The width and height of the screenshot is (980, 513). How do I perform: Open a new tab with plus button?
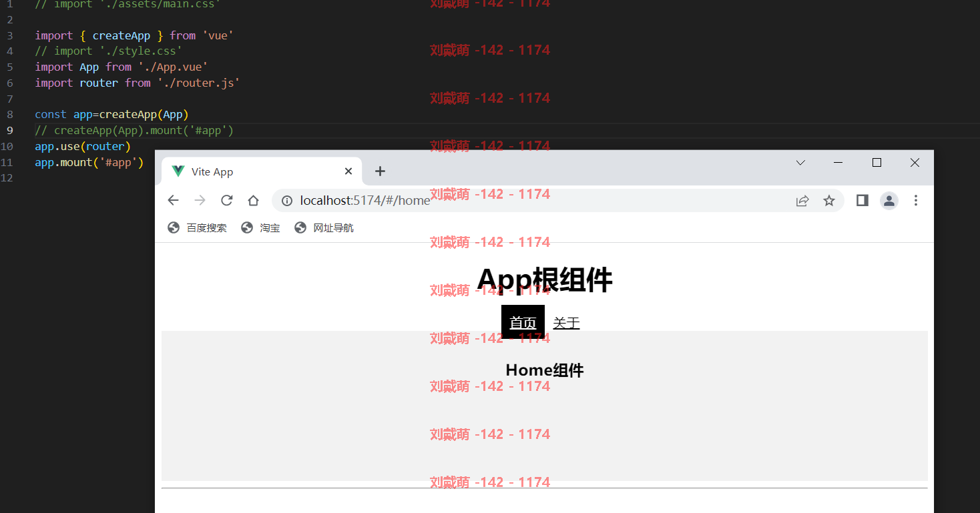[x=380, y=171]
